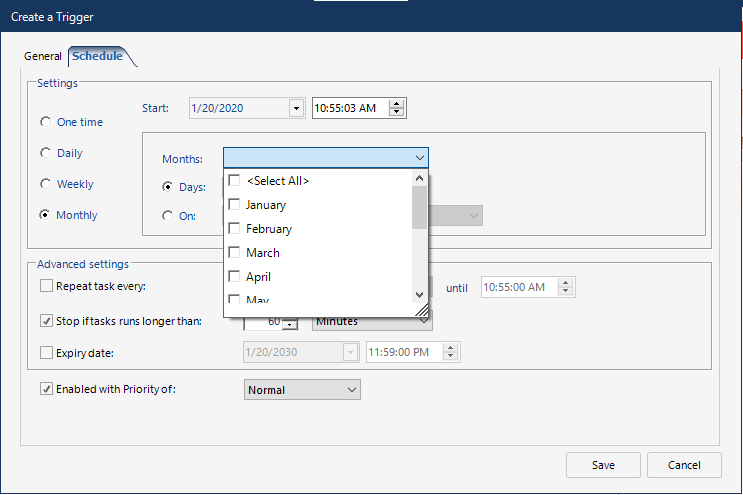Choose the Daily schedule option
Image resolution: width=743 pixels, height=495 pixels.
(45, 153)
